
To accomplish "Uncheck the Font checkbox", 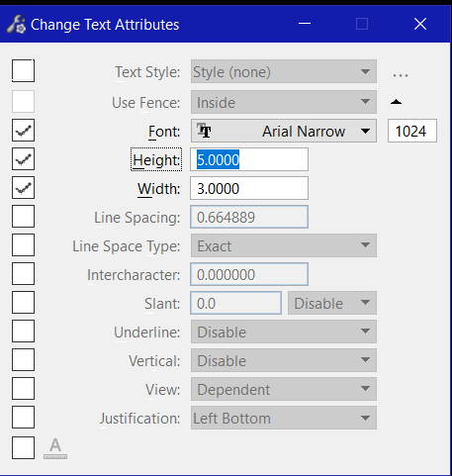I will click(x=23, y=131).
